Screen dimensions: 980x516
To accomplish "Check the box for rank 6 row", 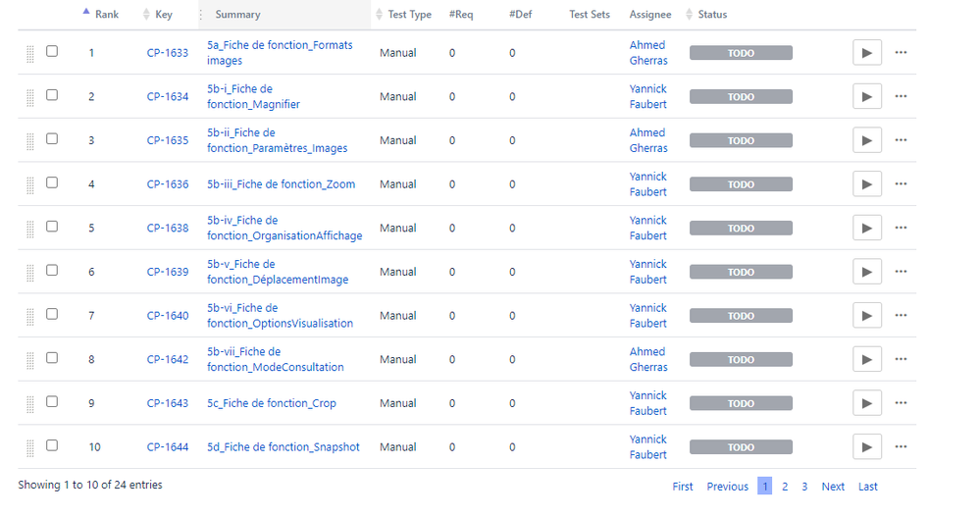I will click(x=52, y=270).
